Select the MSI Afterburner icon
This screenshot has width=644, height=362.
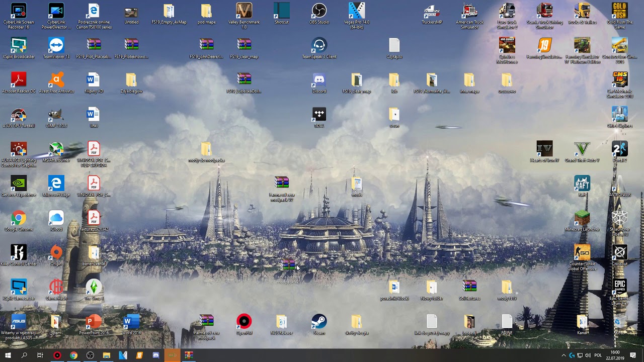[x=56, y=152]
